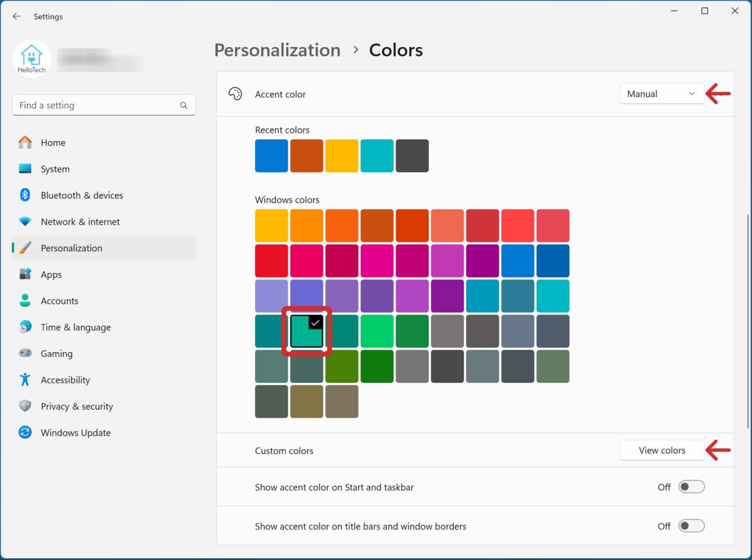Select the blue swatch under Recent colors
This screenshot has height=560, width=752.
[271, 155]
